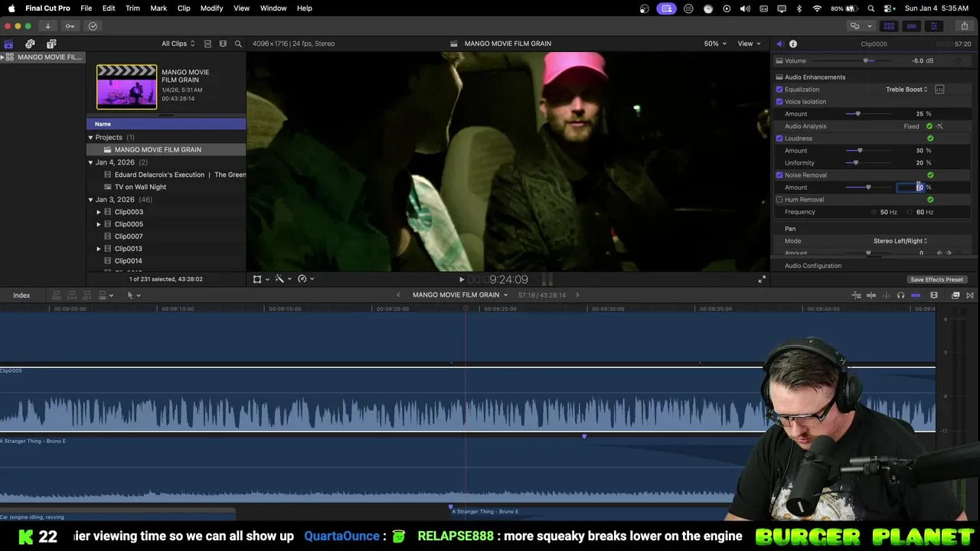Image resolution: width=980 pixels, height=551 pixels.
Task: Open the Audio inspector tab icon
Action: click(x=779, y=44)
